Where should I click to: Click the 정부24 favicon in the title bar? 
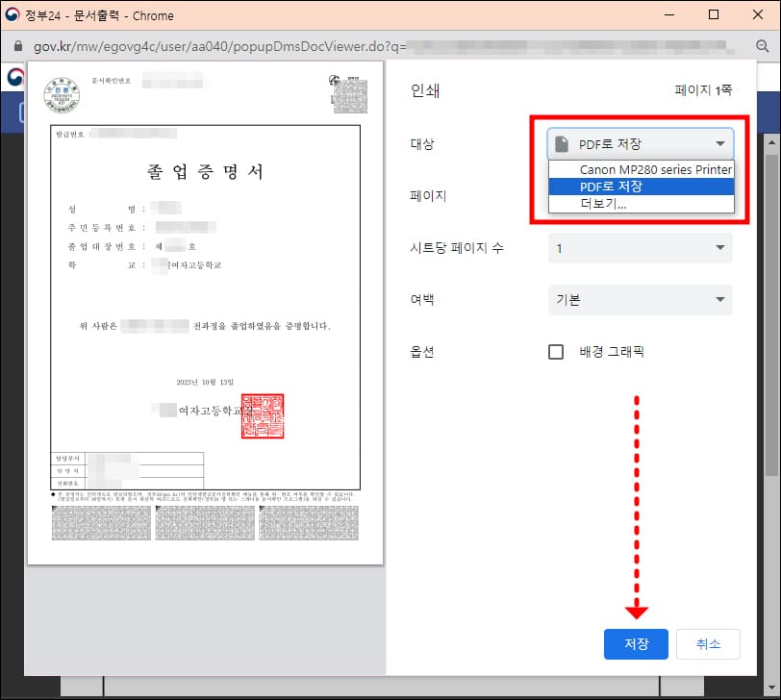point(12,14)
